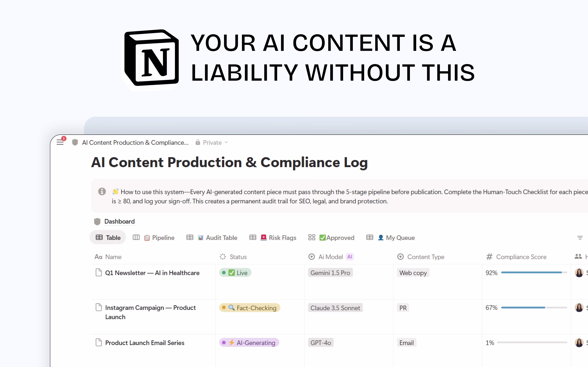Open the sidebar hamburger menu
The image size is (588, 367).
tap(60, 143)
